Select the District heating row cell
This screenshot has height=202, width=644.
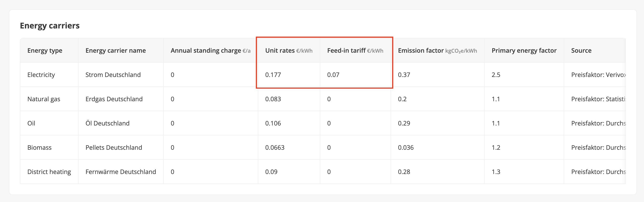pyautogui.click(x=49, y=172)
